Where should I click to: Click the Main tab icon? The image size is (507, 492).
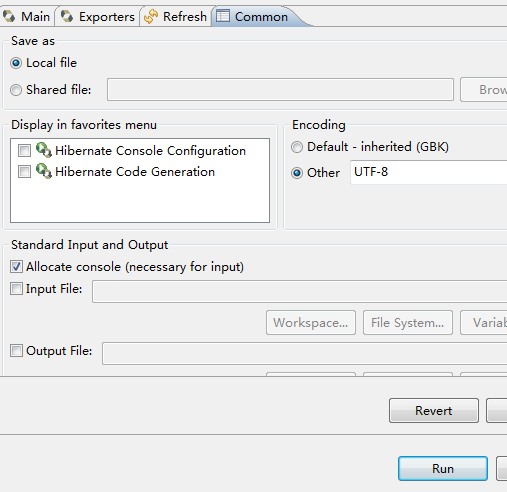[9, 16]
